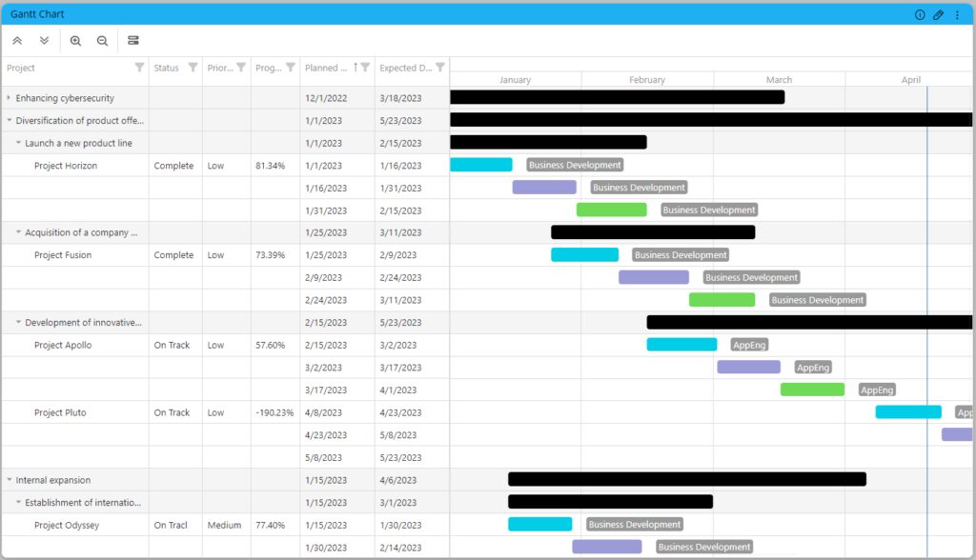Open the Project column filter funnel
Screen dimensions: 976x560
click(139, 69)
